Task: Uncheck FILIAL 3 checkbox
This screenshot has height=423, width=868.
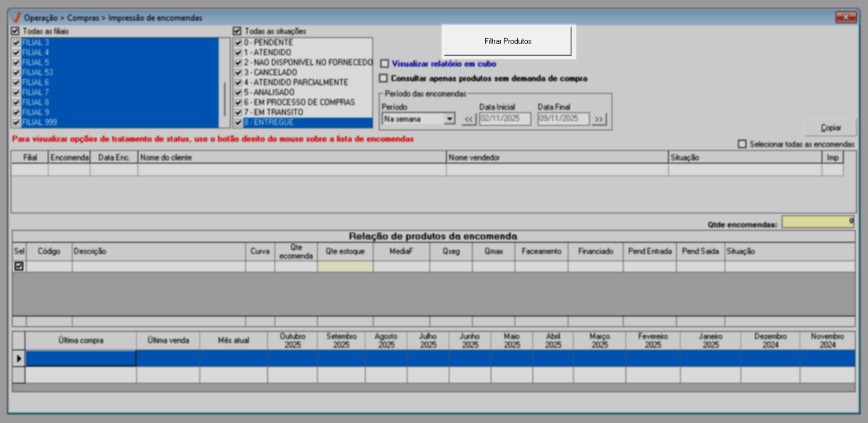Action: point(16,43)
